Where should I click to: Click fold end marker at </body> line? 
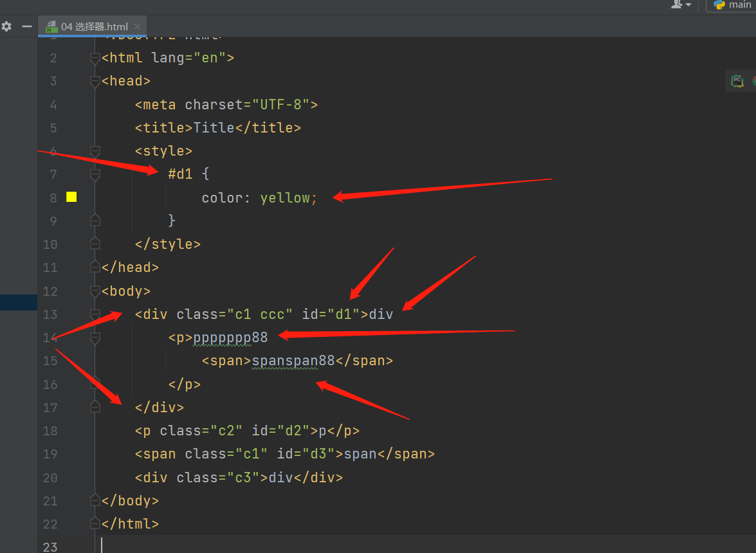(x=95, y=500)
